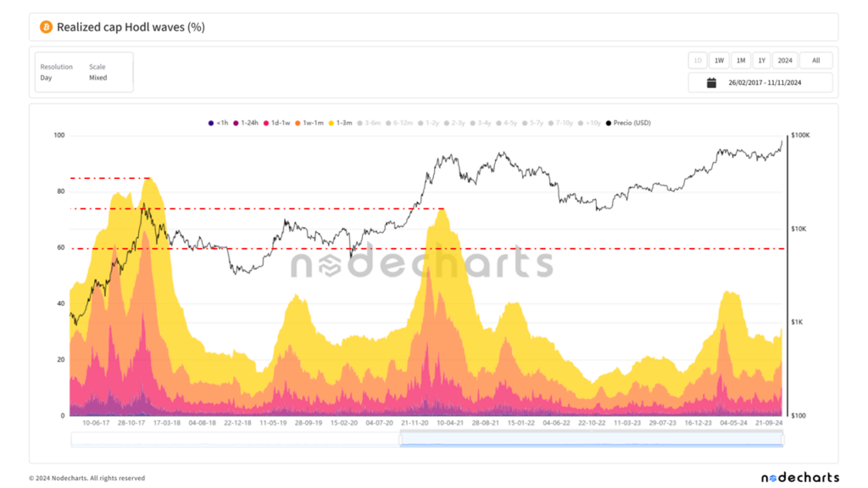Click the All time range button
Image resolution: width=868 pixels, height=488 pixels.
point(815,60)
